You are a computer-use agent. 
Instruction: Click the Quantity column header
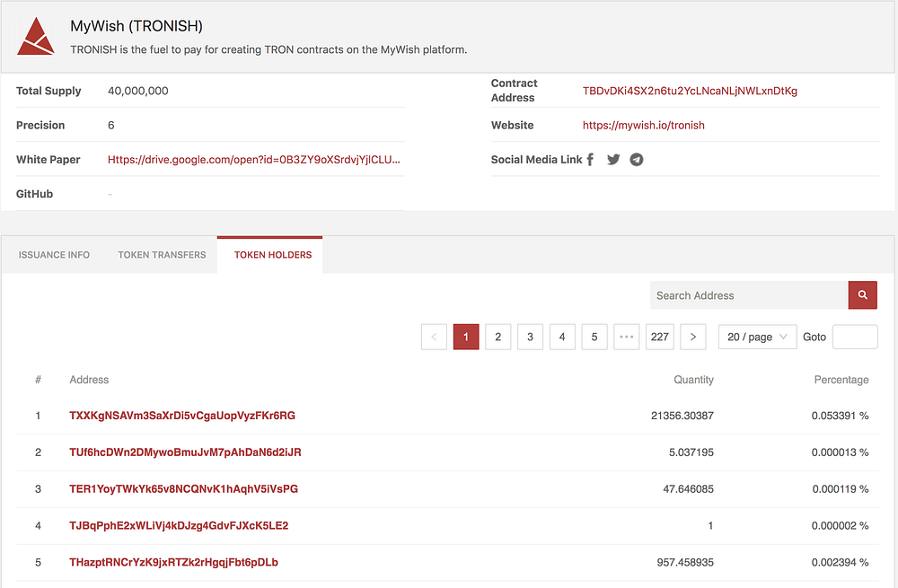point(693,380)
